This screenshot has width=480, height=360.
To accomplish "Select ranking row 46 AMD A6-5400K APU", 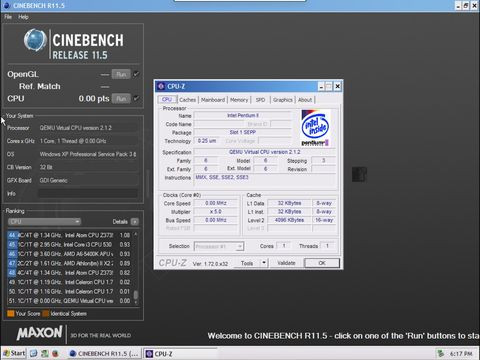I will click(x=69, y=254).
